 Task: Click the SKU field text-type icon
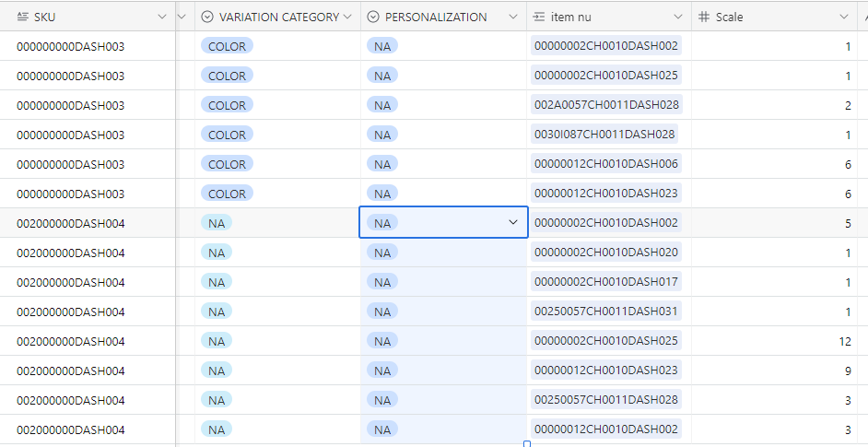pyautogui.click(x=23, y=18)
